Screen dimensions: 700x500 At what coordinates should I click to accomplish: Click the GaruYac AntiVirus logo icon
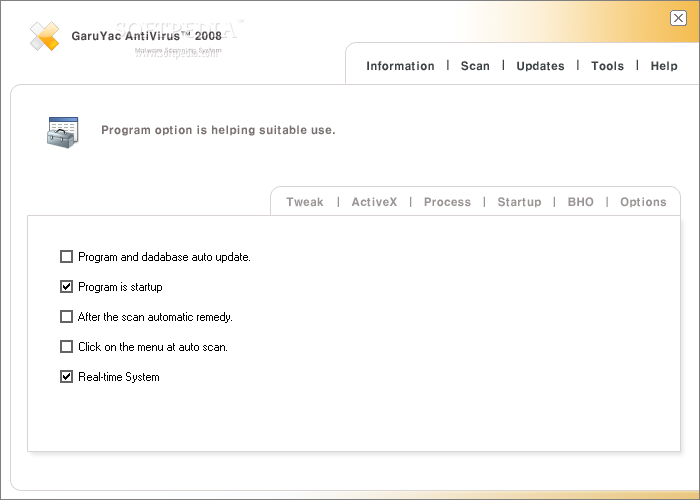44,36
